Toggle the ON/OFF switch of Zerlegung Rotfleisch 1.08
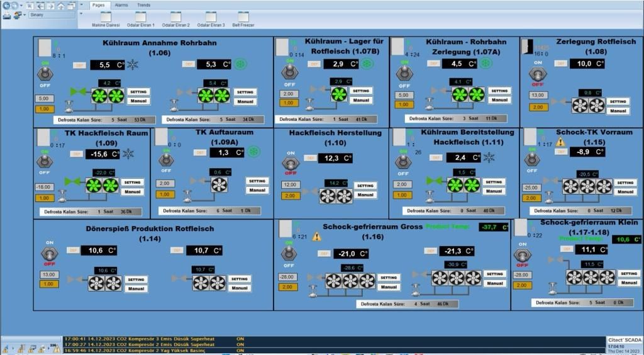 tap(537, 74)
